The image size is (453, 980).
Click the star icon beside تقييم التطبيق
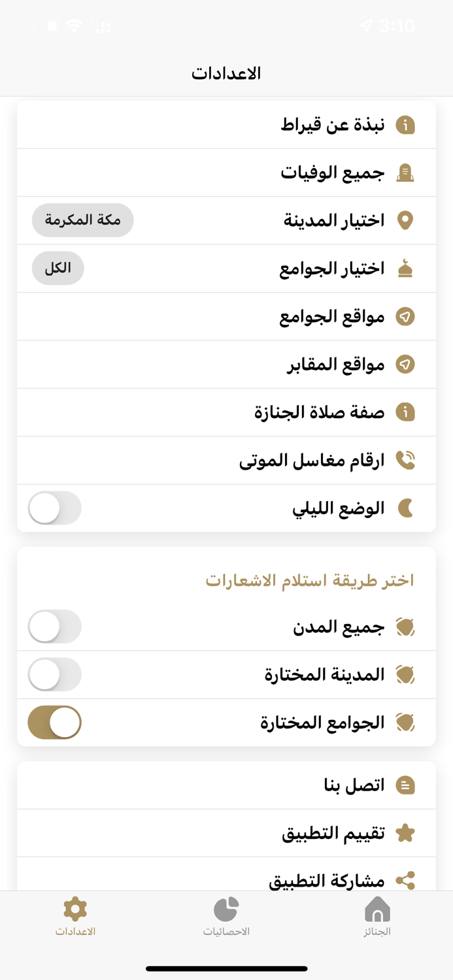[x=405, y=833]
